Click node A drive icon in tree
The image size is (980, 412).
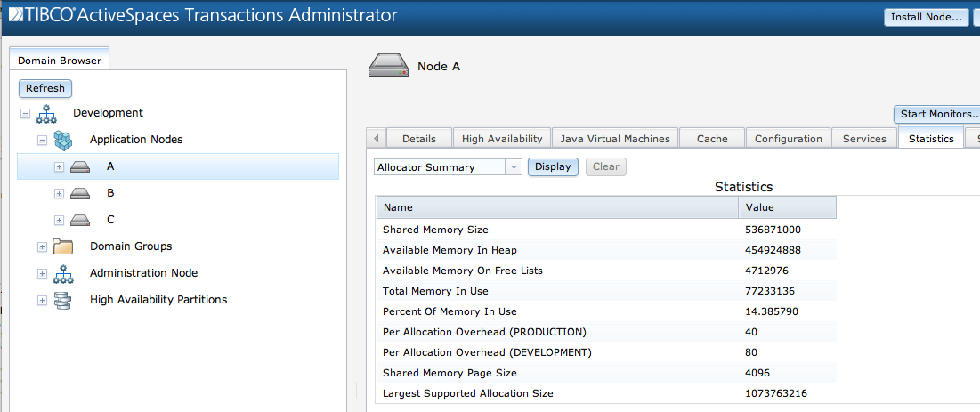tap(80, 167)
